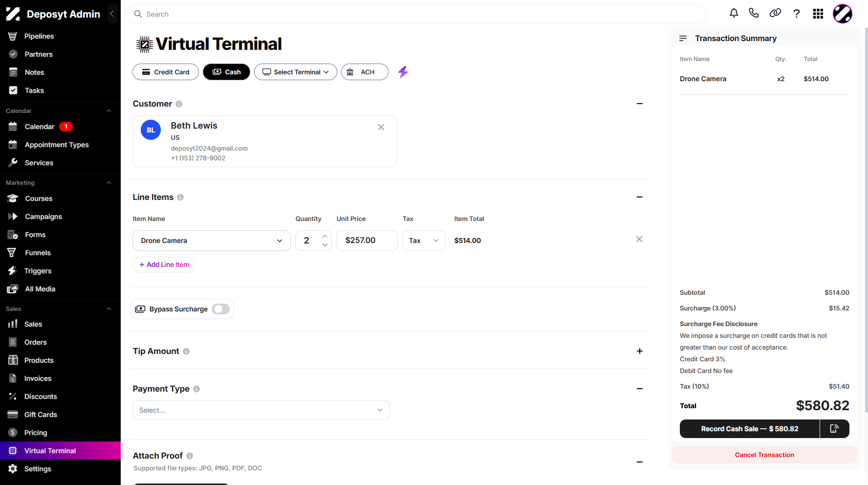Collapse the sidebar with the chevron

(x=112, y=14)
